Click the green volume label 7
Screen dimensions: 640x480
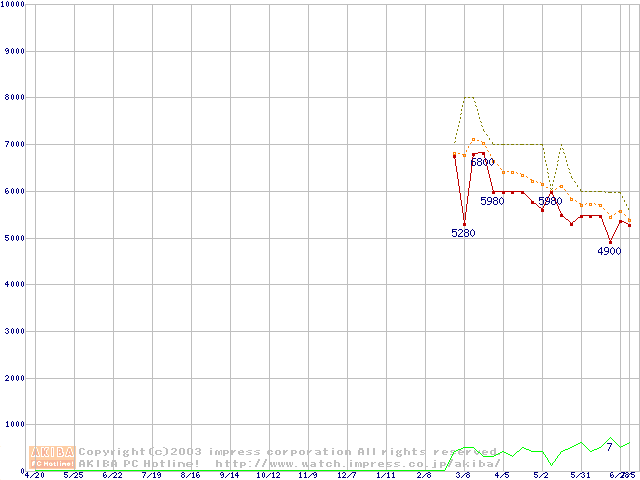point(609,446)
